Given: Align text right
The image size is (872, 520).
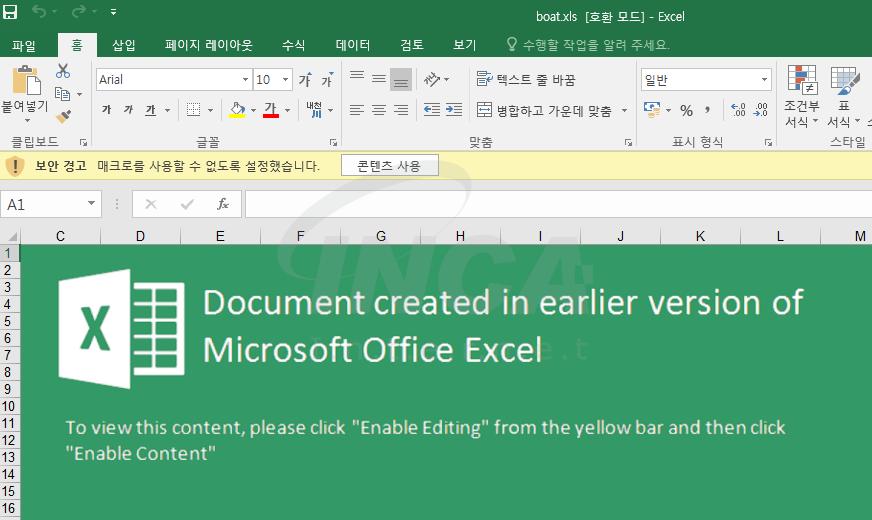Looking at the screenshot, I should coord(401,110).
